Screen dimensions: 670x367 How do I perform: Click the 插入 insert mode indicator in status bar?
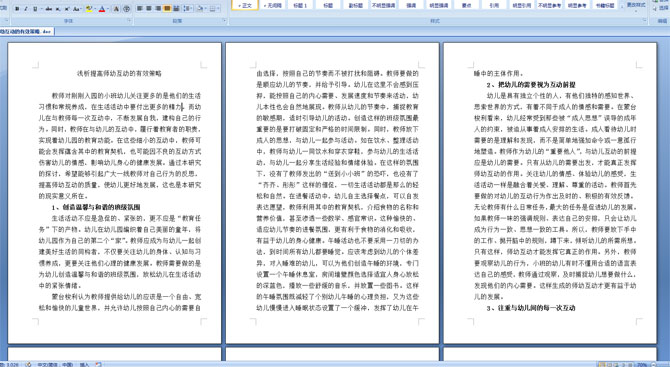(x=84, y=364)
